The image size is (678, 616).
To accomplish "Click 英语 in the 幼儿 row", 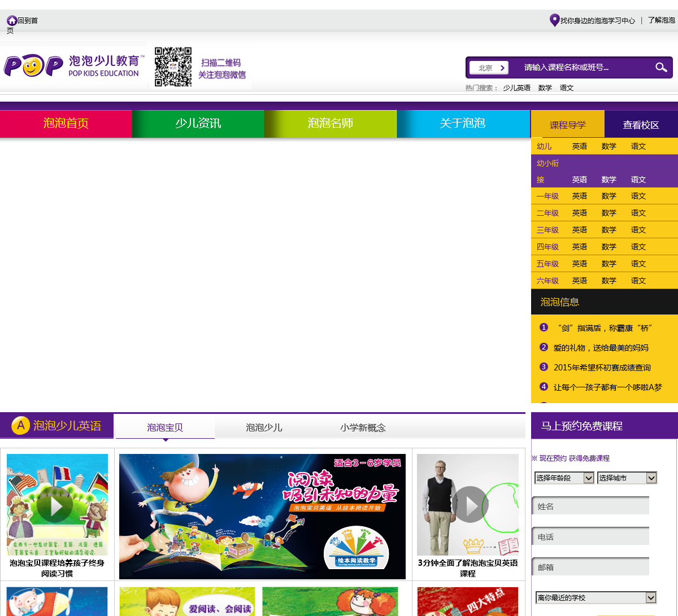I will click(580, 146).
